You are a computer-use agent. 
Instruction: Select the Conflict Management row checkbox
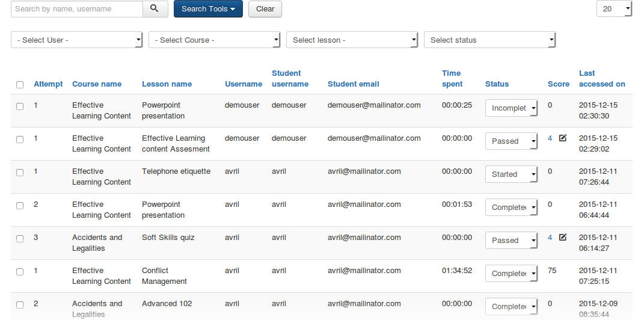(x=20, y=272)
